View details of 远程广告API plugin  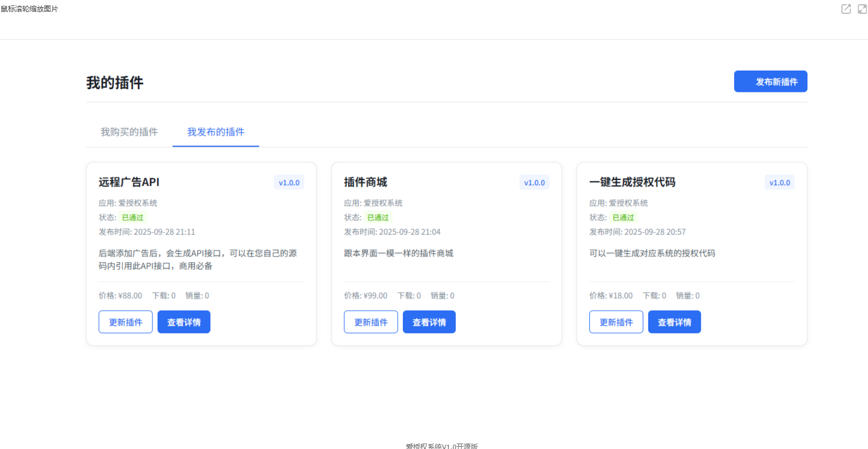pyautogui.click(x=184, y=322)
